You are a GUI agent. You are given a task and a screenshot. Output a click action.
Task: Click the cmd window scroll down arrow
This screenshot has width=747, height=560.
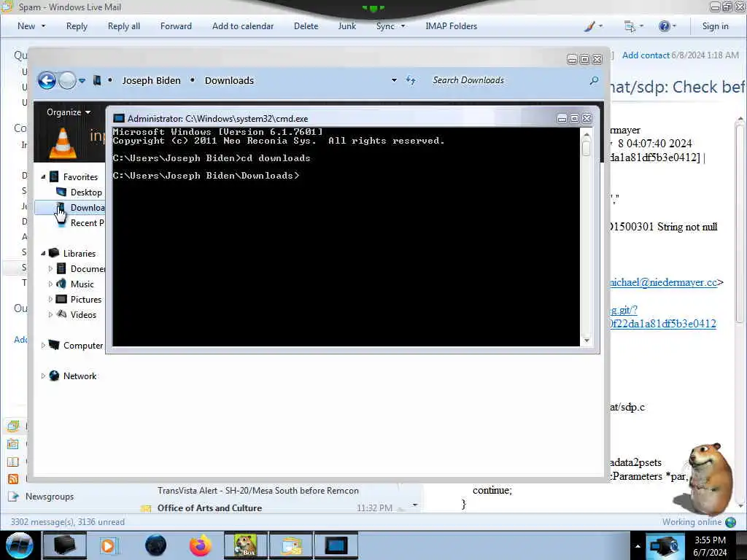[587, 341]
